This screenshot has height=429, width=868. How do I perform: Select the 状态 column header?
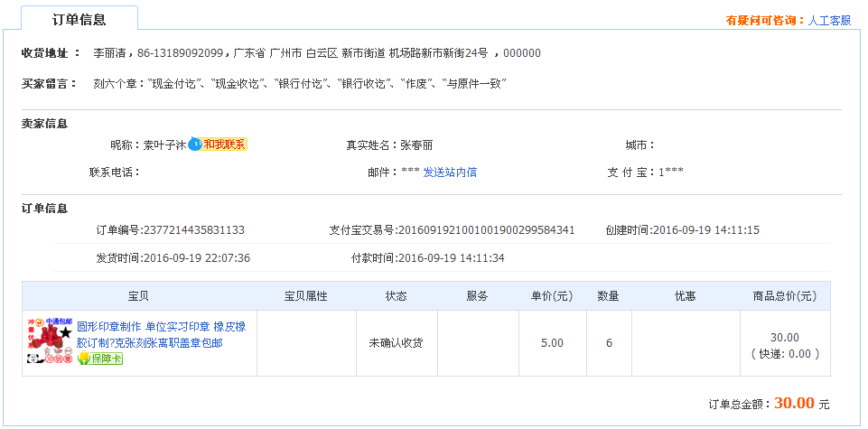tap(397, 296)
